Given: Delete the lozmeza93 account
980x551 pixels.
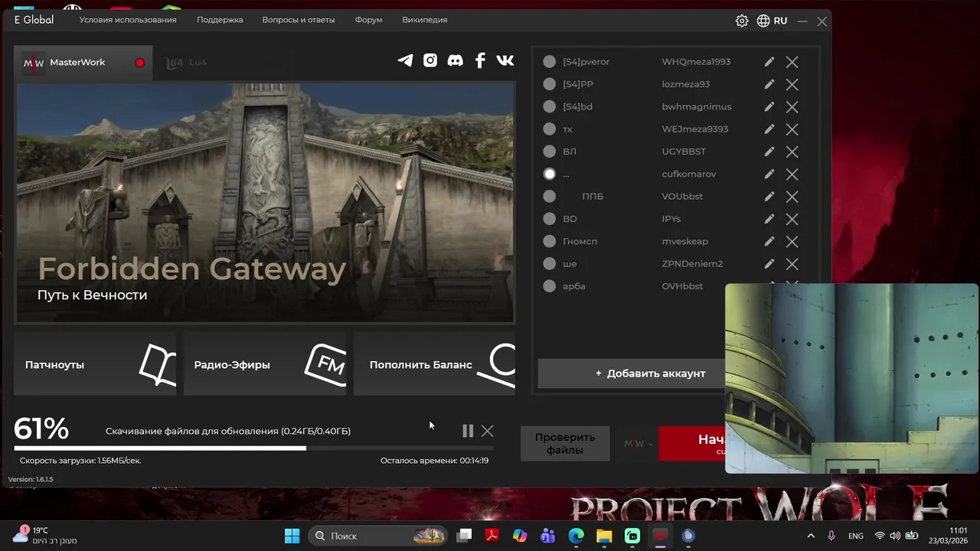Looking at the screenshot, I should point(792,84).
